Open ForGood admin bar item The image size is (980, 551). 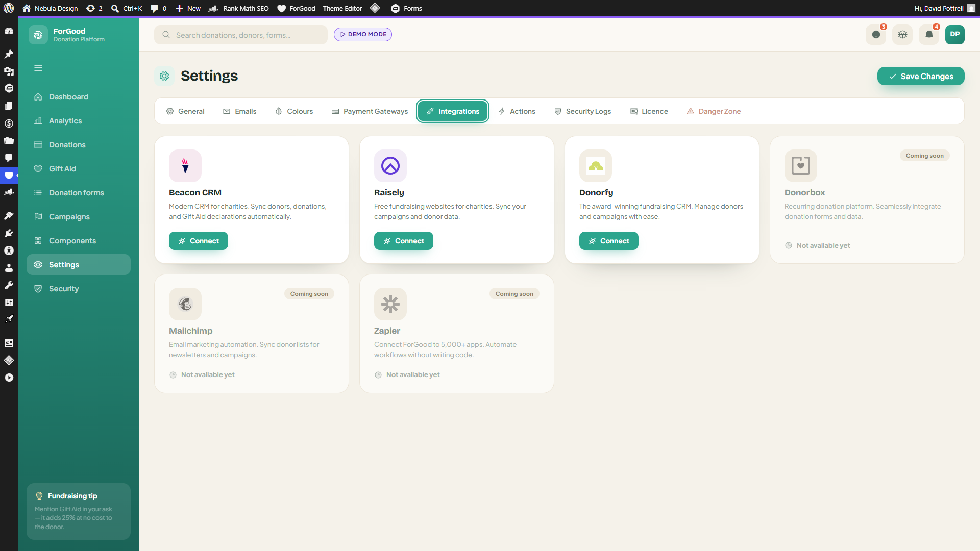pos(297,8)
